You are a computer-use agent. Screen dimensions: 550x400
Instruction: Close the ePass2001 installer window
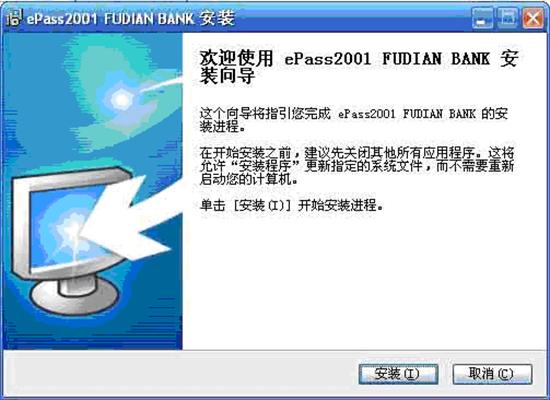(532, 18)
